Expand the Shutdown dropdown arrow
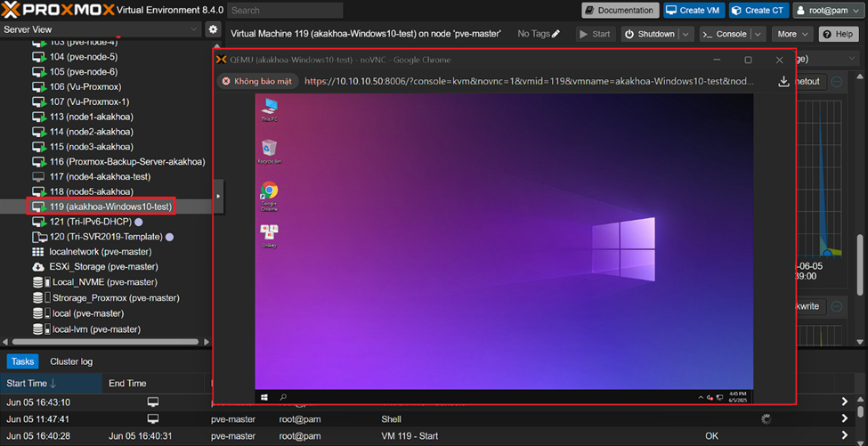Viewport: 868px width, 446px height. (685, 34)
